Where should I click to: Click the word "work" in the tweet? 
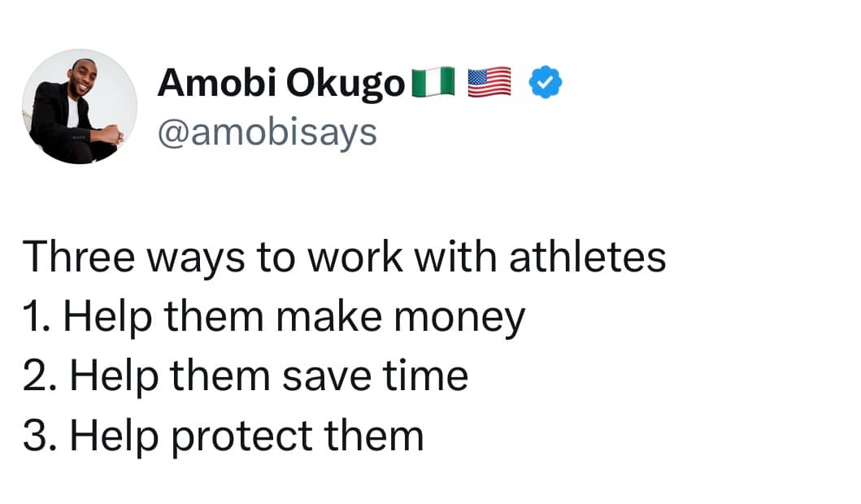click(354, 257)
